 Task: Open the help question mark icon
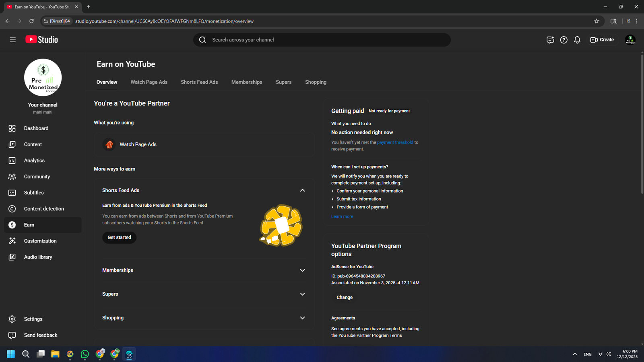coord(563,40)
